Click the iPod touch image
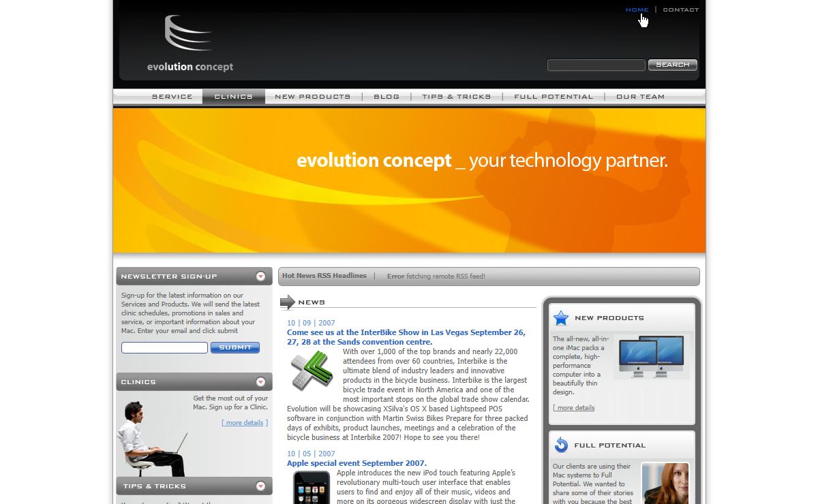The width and height of the screenshot is (818, 504). [312, 486]
